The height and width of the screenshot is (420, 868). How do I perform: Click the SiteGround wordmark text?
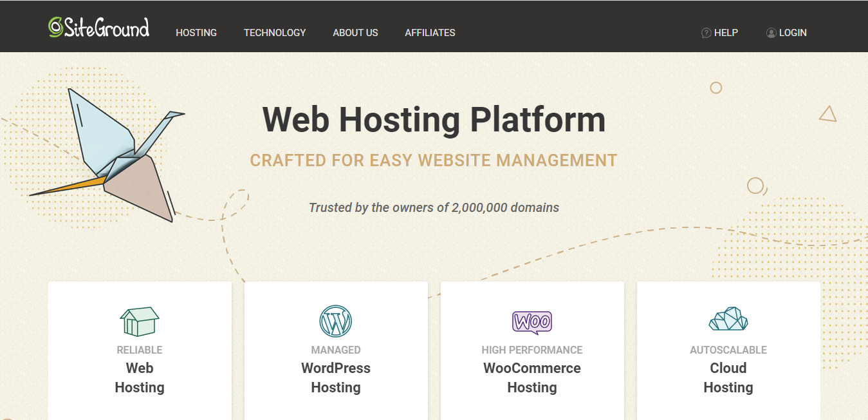click(x=106, y=28)
